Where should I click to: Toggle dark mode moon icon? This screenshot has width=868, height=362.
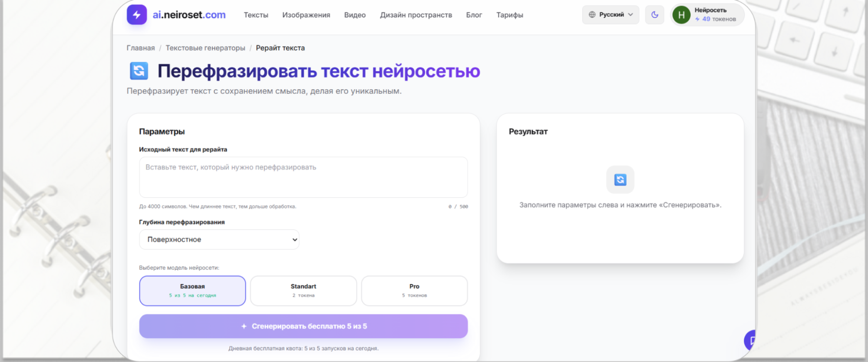point(655,15)
